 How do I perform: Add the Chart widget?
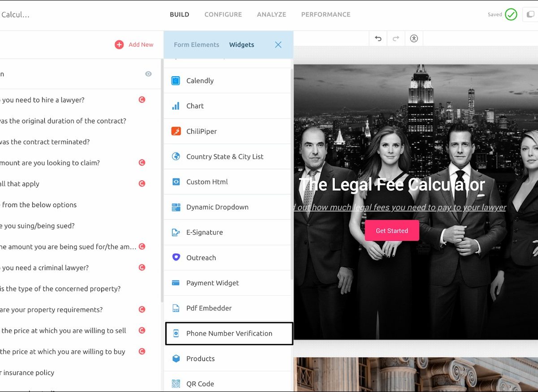pos(195,106)
